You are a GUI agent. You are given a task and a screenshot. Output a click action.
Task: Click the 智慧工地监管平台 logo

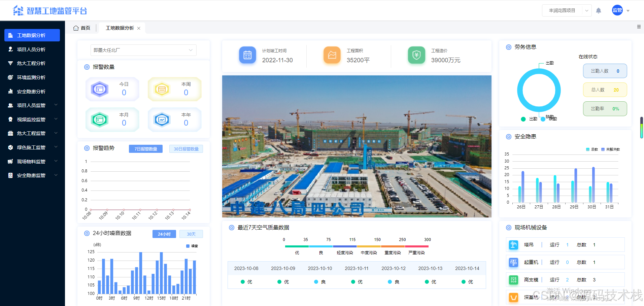50,11
